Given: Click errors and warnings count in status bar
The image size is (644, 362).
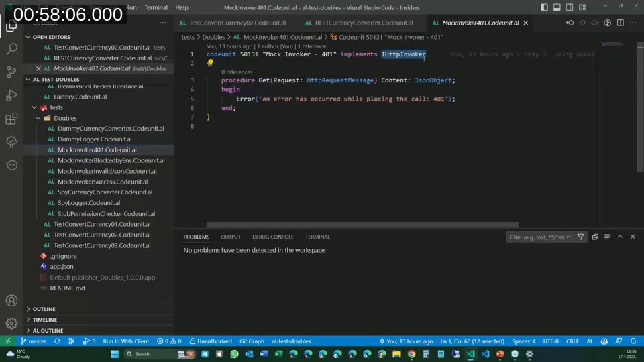Looking at the screenshot, I should 169,341.
